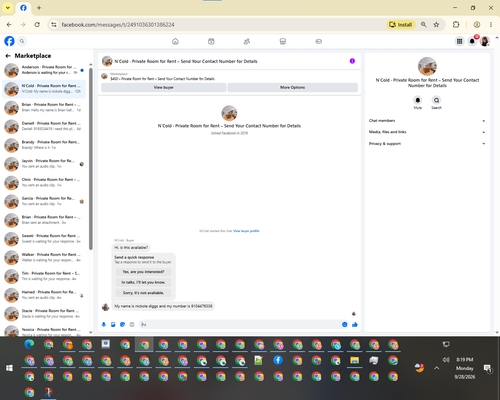
Task: Open the account profile picture menu
Action: coord(485,41)
